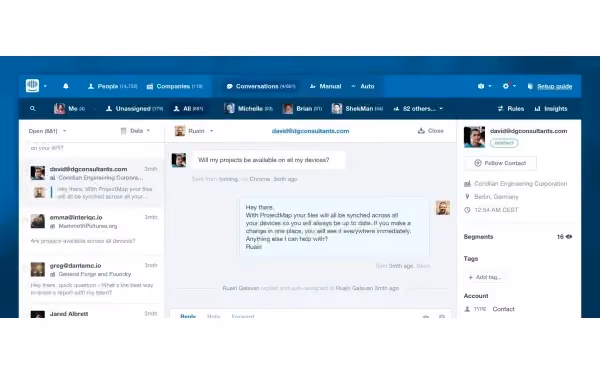Switch to the Note tab
The width and height of the screenshot is (600, 375).
(214, 316)
